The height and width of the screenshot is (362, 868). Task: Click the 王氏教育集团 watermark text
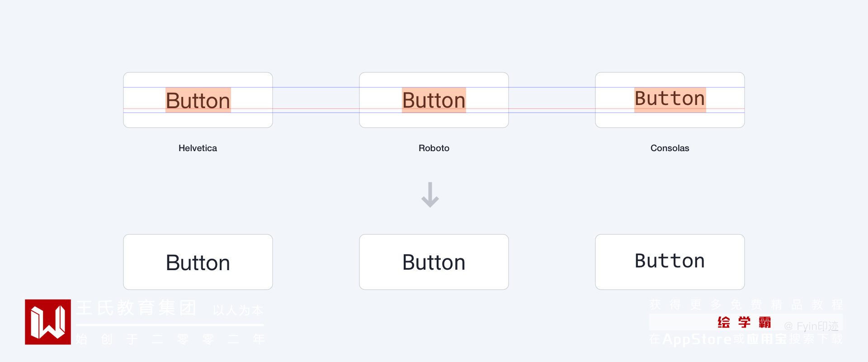[136, 308]
